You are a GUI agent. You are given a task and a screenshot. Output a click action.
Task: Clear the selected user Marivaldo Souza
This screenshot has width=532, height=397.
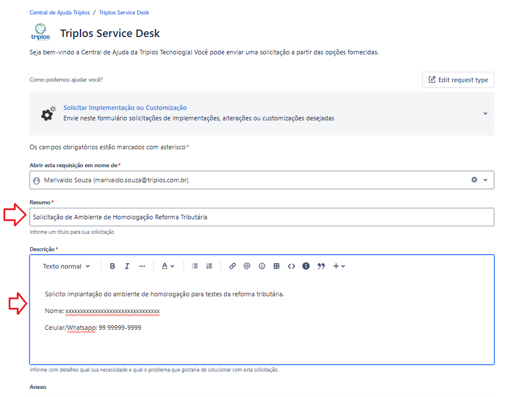(x=474, y=180)
